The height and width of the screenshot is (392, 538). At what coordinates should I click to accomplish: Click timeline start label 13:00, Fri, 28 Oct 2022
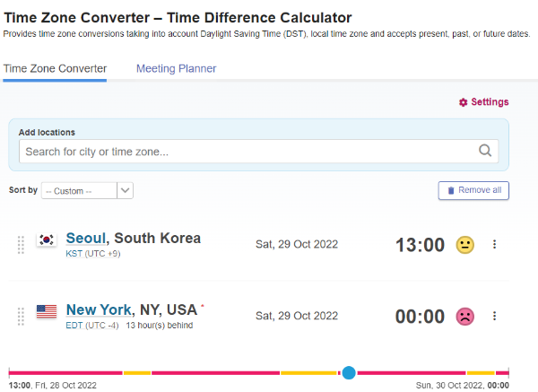53,386
